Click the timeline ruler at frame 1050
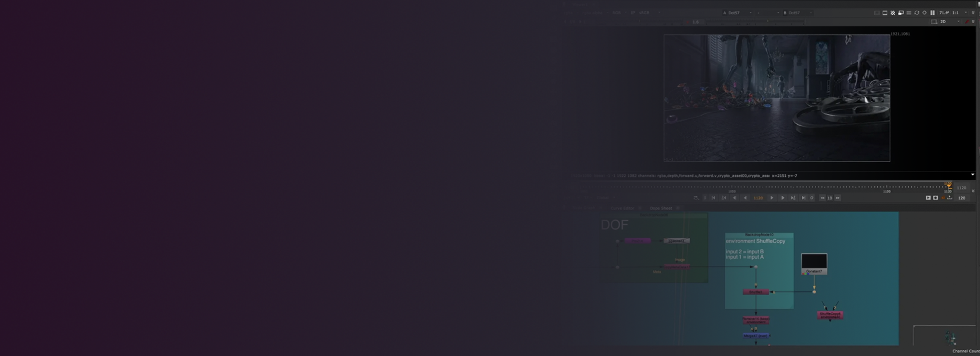The height and width of the screenshot is (356, 980). click(x=732, y=189)
